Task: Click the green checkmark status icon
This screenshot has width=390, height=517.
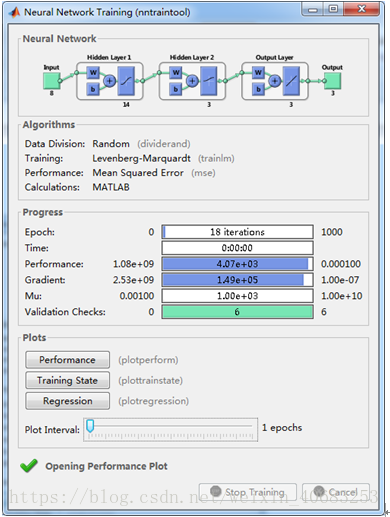Action: (x=29, y=466)
